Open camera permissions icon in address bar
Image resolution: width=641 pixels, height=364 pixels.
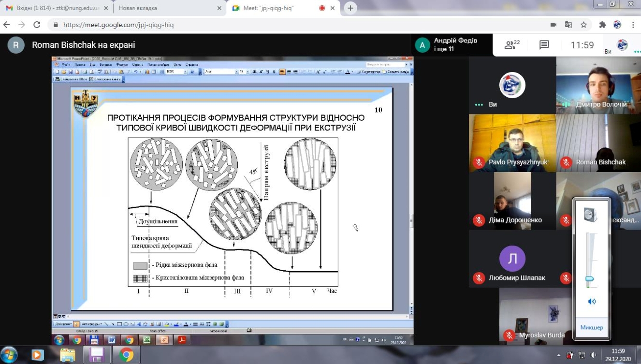pos(554,25)
